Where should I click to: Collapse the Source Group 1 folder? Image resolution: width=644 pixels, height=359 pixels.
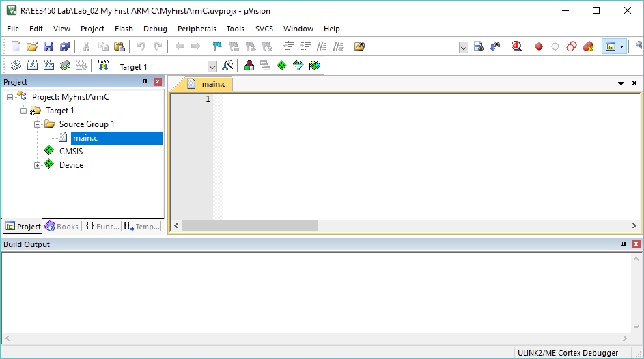[38, 124]
